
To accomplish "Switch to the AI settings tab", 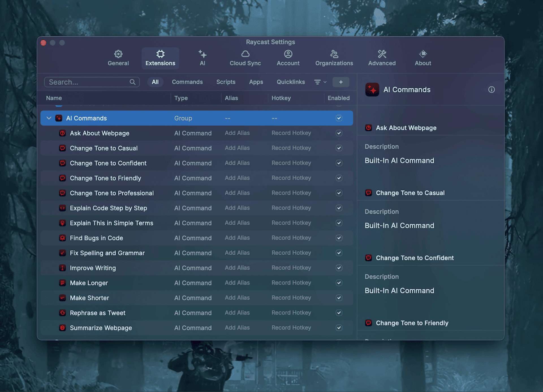I will [202, 58].
